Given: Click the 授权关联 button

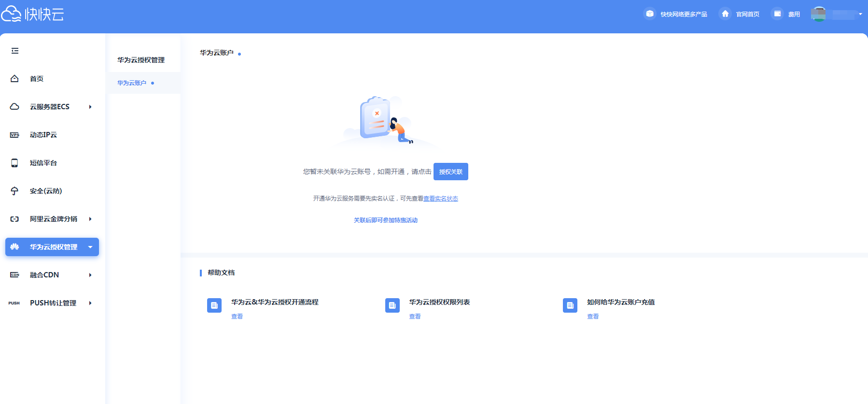Looking at the screenshot, I should point(451,172).
